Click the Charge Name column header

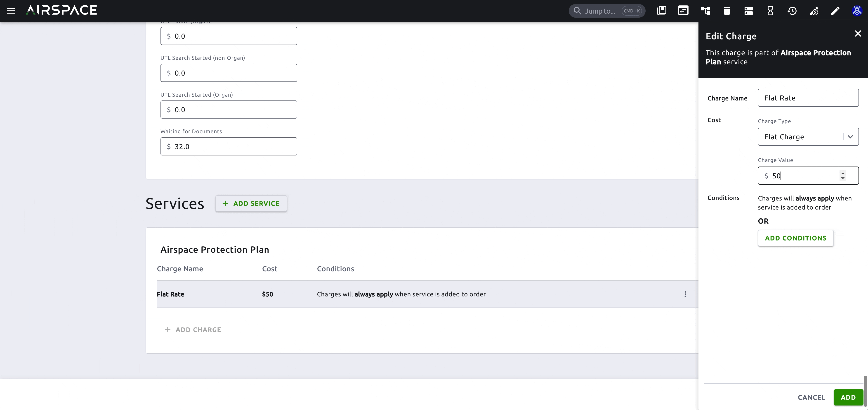[x=180, y=269]
